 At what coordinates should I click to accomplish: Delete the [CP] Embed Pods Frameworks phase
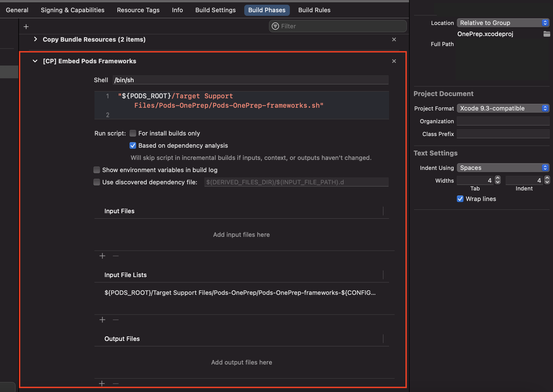394,61
